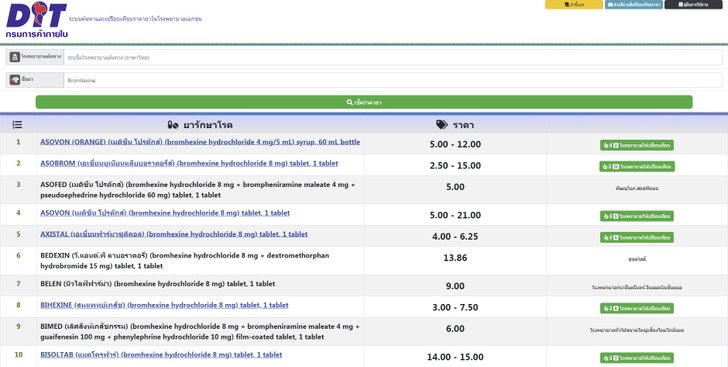This screenshot has width=728, height=367.
Task: Click the system title text beside the DIT logo
Action: (x=135, y=19)
